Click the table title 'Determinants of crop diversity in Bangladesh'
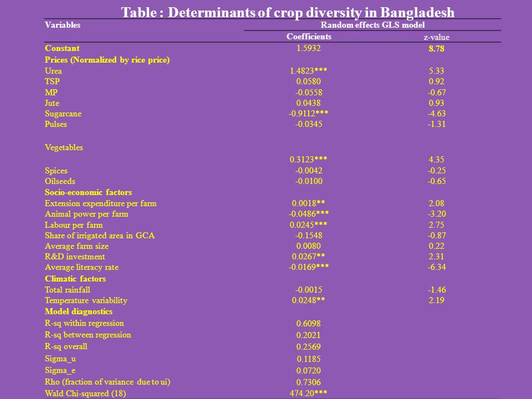 pyautogui.click(x=311, y=13)
